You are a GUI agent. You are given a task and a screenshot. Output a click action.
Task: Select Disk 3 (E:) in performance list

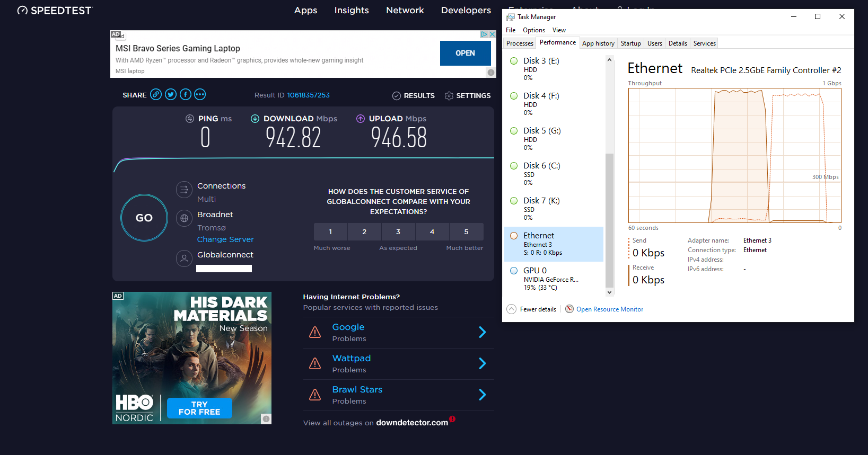click(554, 69)
